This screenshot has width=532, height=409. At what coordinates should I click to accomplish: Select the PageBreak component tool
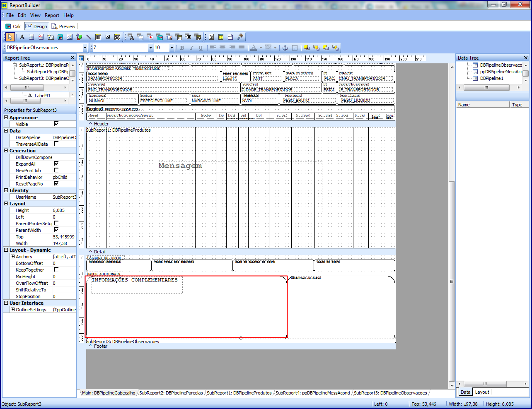click(230, 37)
